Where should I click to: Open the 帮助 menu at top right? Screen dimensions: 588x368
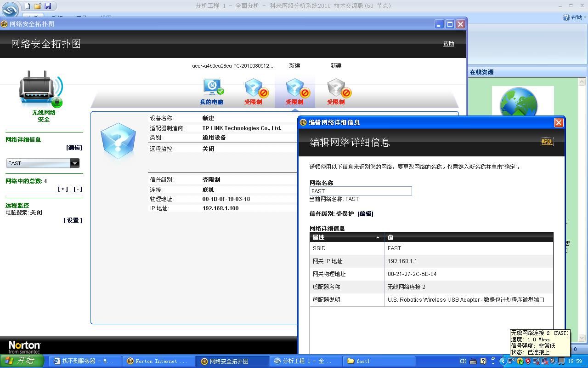pos(574,17)
